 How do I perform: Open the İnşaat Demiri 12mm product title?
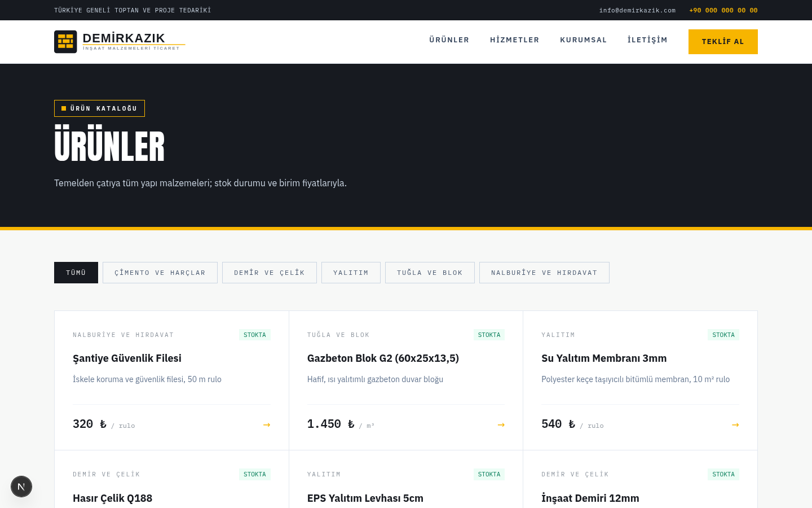point(590,498)
